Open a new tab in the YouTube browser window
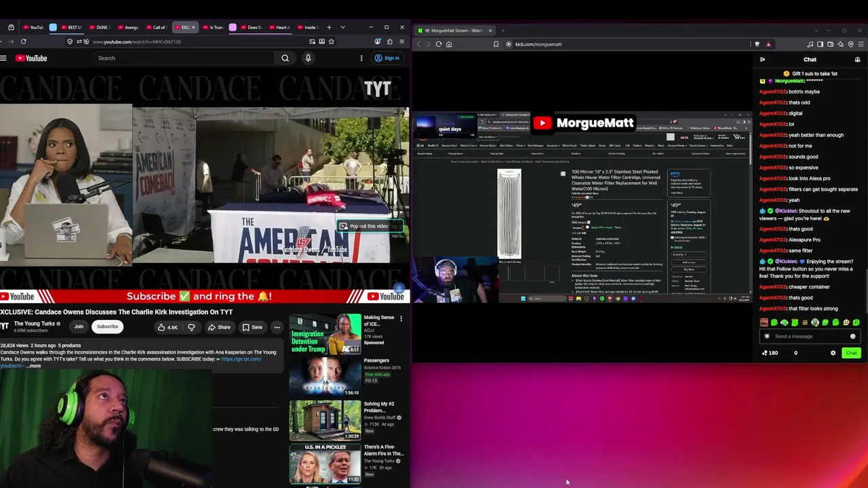The height and width of the screenshot is (488, 868). click(329, 27)
